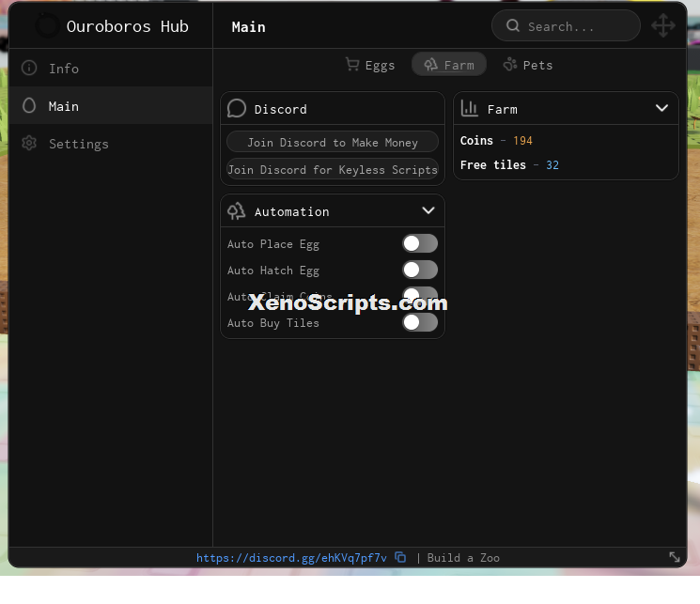
Task: Click the Coins value 194
Action: point(522,141)
